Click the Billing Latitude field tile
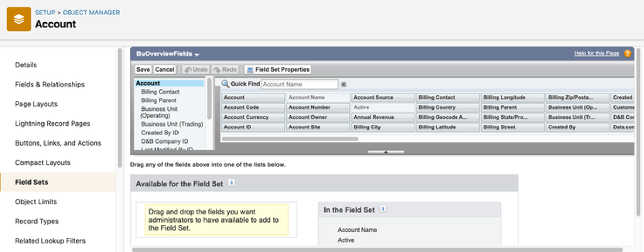 (x=448, y=127)
